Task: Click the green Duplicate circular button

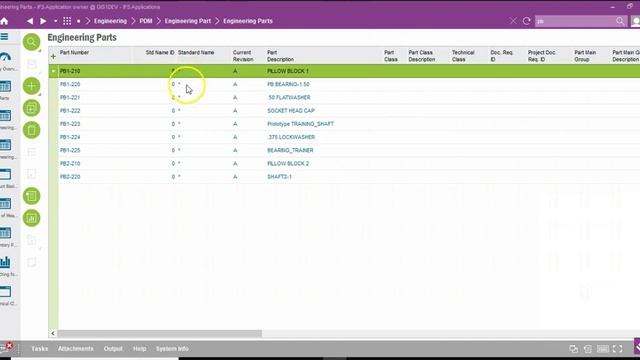Action: (x=31, y=108)
